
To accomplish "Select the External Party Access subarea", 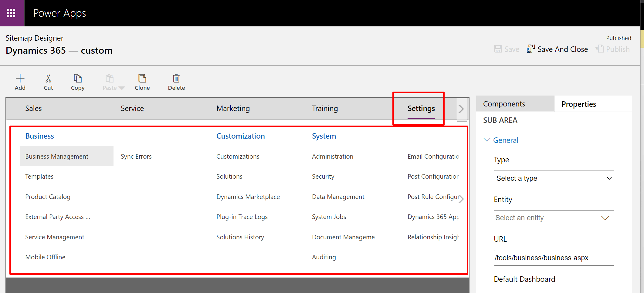I will point(58,217).
